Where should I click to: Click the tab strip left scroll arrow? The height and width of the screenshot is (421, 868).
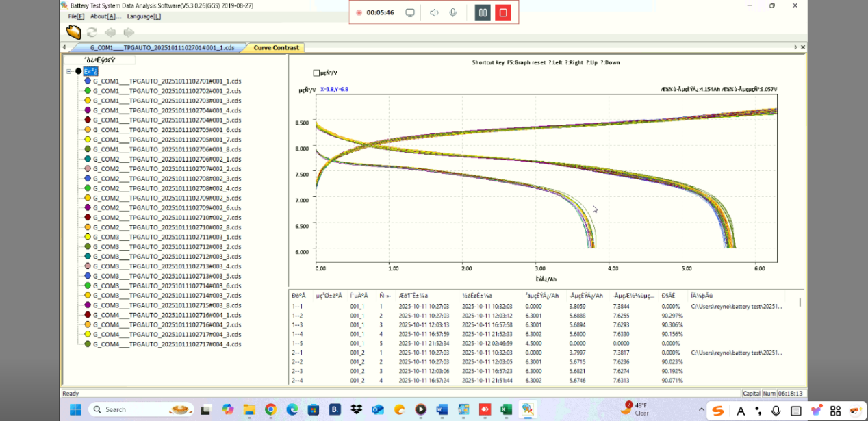(64, 47)
